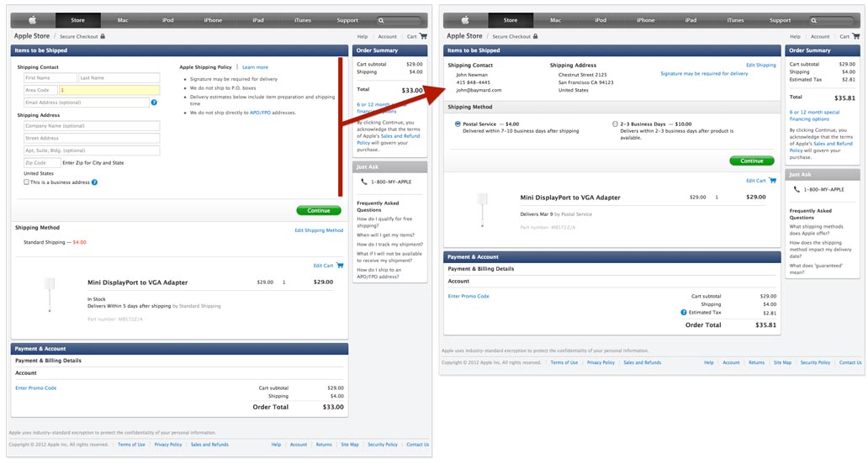
Task: Click the Edit Shipping Method link
Action: [319, 230]
